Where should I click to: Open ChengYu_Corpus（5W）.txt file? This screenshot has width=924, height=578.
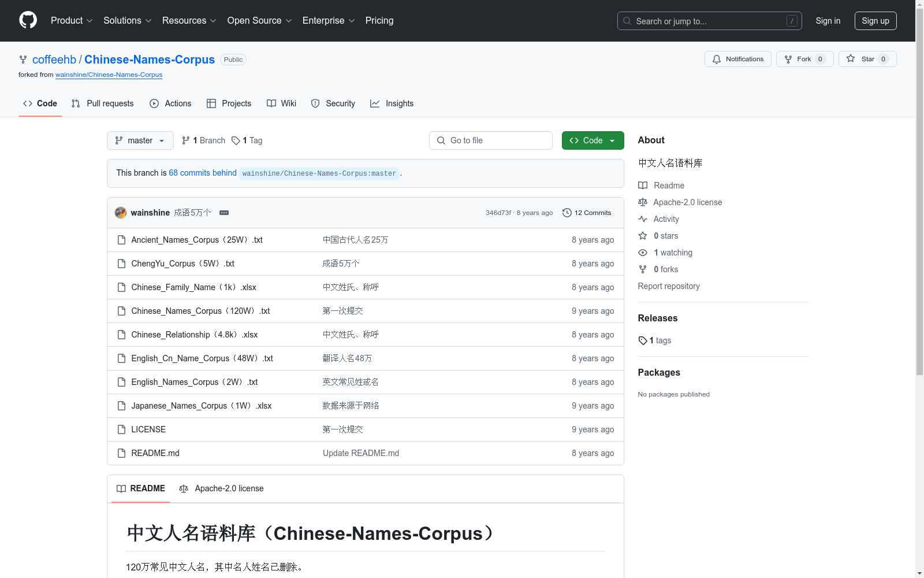[182, 264]
